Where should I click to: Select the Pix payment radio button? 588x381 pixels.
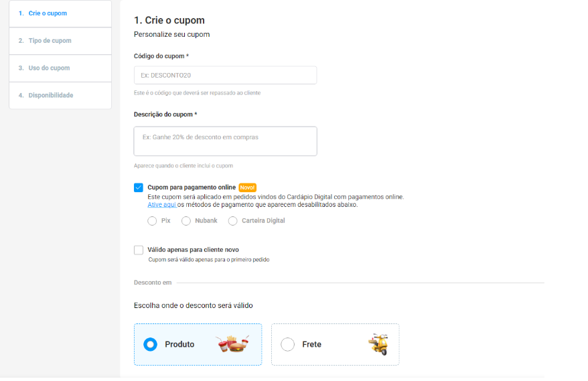[152, 221]
